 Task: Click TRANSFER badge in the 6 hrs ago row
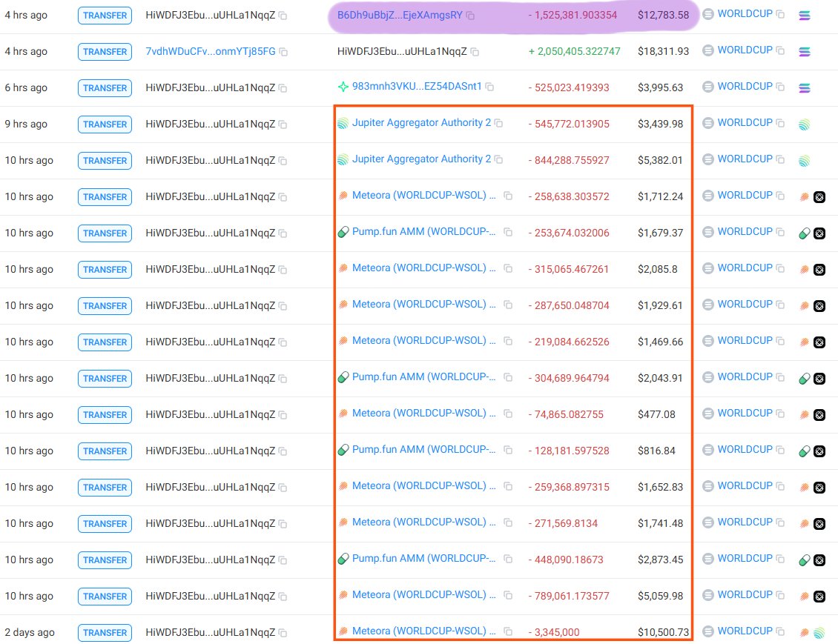pyautogui.click(x=105, y=88)
